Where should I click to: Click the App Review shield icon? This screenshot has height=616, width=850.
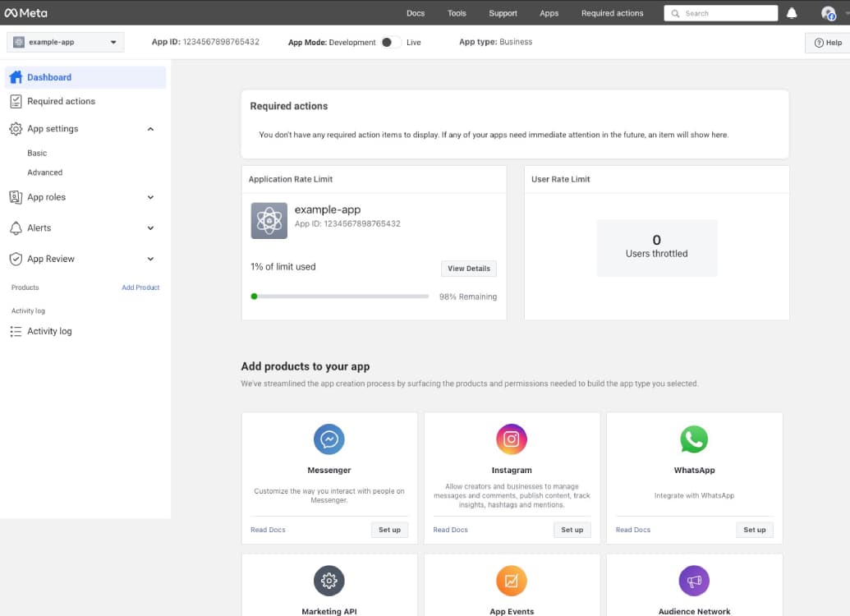tap(16, 259)
